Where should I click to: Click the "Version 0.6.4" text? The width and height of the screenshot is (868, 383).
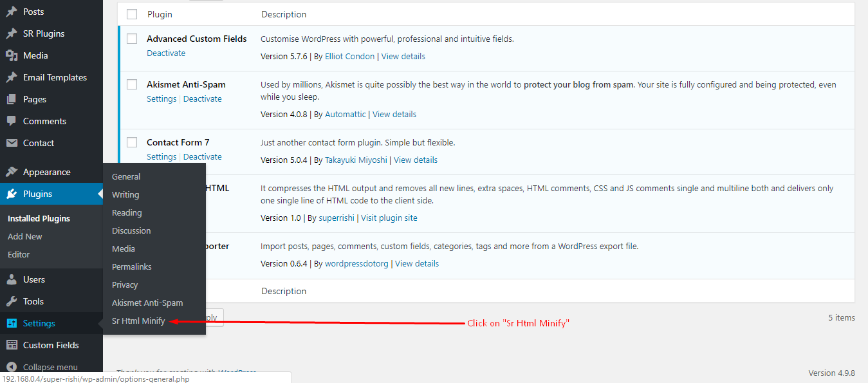tap(284, 264)
